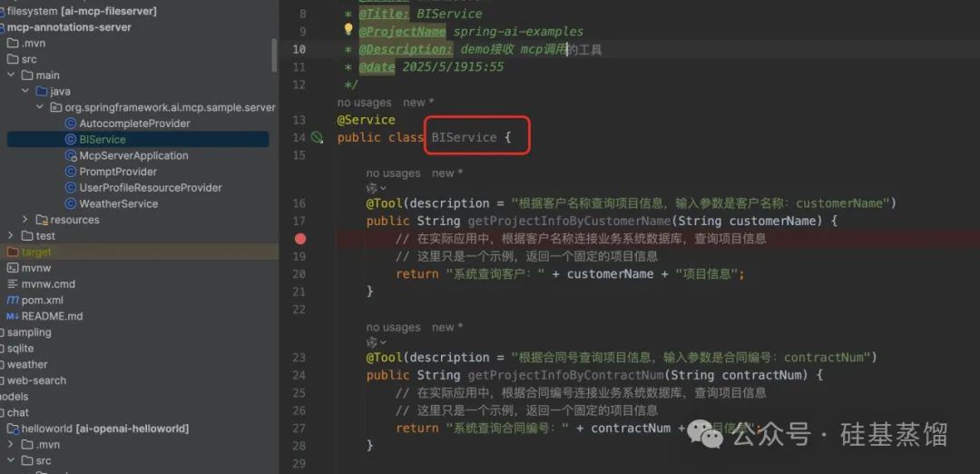Click the @Tool annotation on line 23
The height and width of the screenshot is (474, 980).
point(385,358)
